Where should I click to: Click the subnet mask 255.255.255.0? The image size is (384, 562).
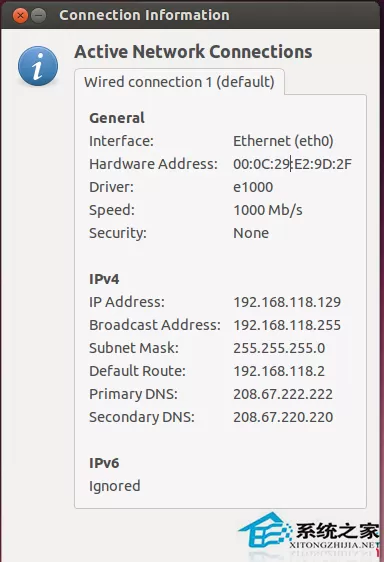coord(279,348)
